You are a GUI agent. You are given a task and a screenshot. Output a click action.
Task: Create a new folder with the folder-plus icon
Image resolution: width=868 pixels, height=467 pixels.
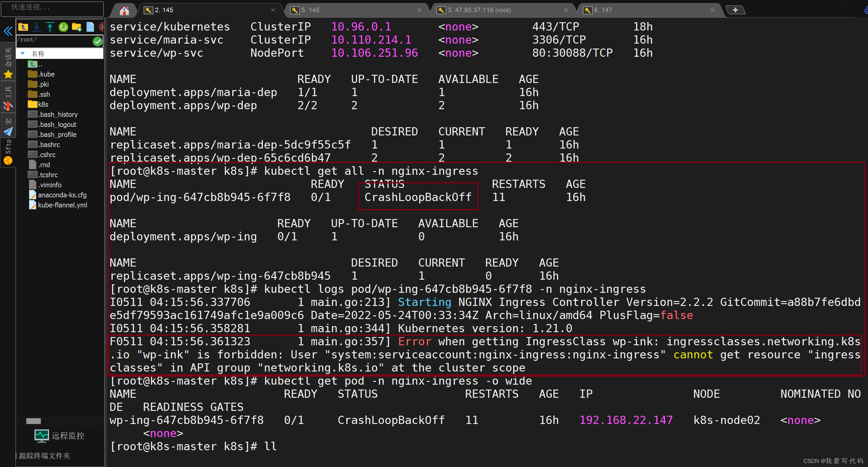(77, 27)
